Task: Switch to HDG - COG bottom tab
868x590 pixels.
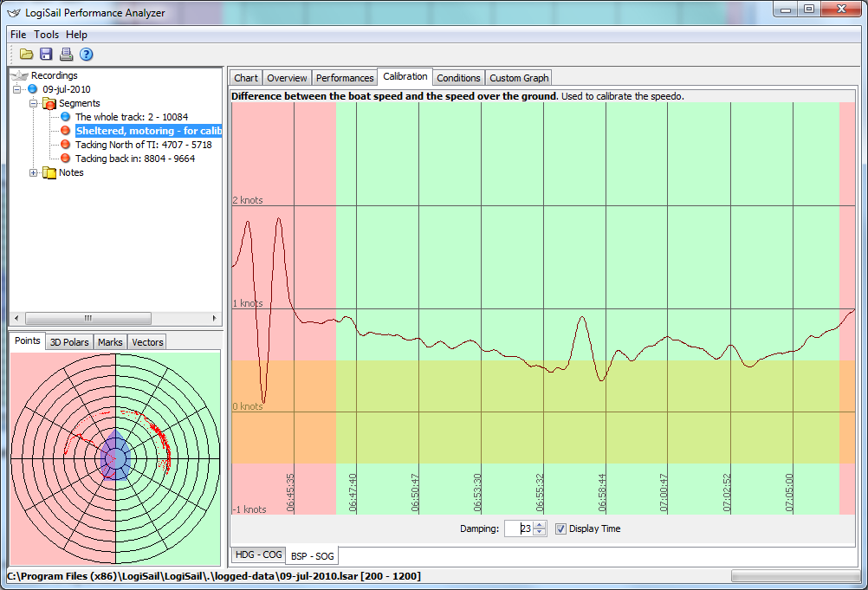Action: coord(257,554)
